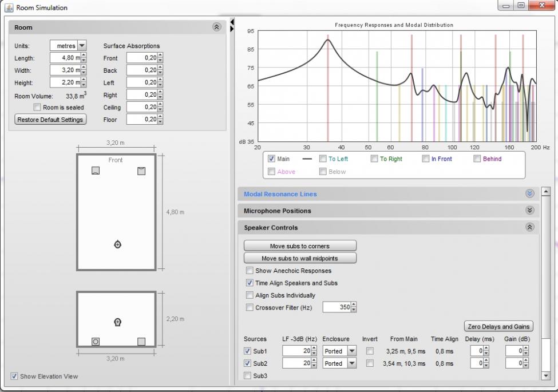Toggle Time Align Speakers and Subs
558x392 pixels.
(x=250, y=283)
